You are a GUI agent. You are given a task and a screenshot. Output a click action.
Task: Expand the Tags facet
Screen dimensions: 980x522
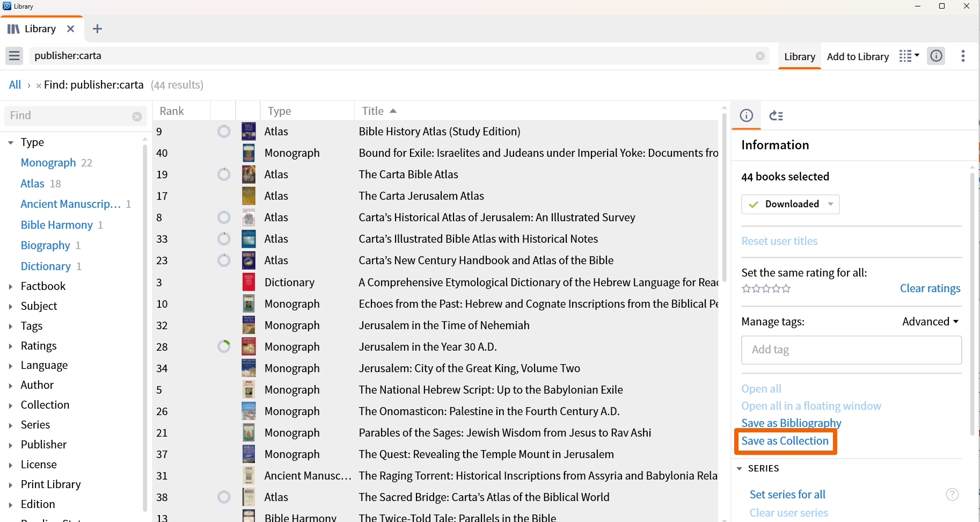[11, 327]
